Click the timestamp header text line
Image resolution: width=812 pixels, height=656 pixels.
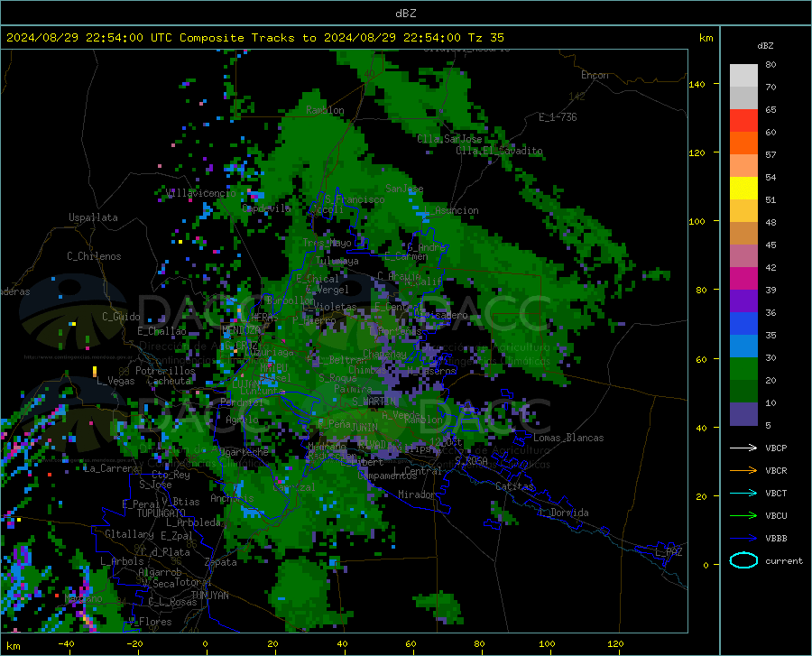pyautogui.click(x=254, y=38)
